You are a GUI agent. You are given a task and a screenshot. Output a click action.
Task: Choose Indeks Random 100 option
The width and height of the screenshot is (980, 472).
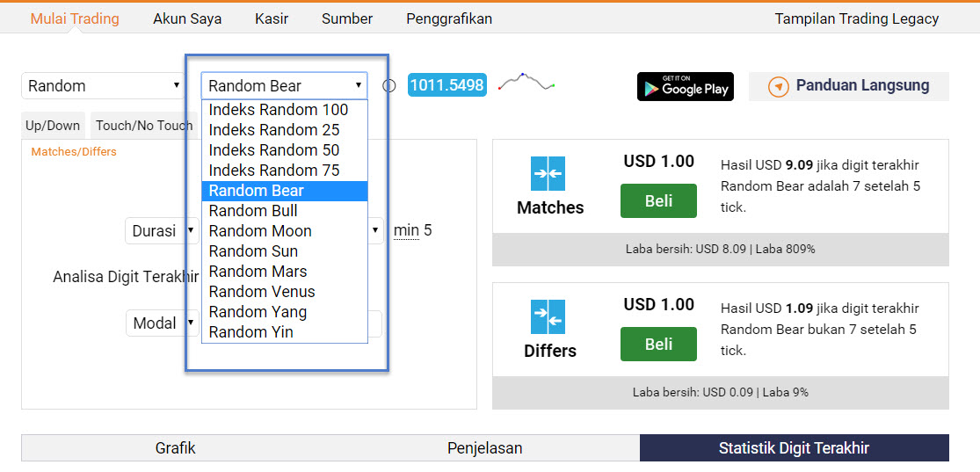[278, 110]
